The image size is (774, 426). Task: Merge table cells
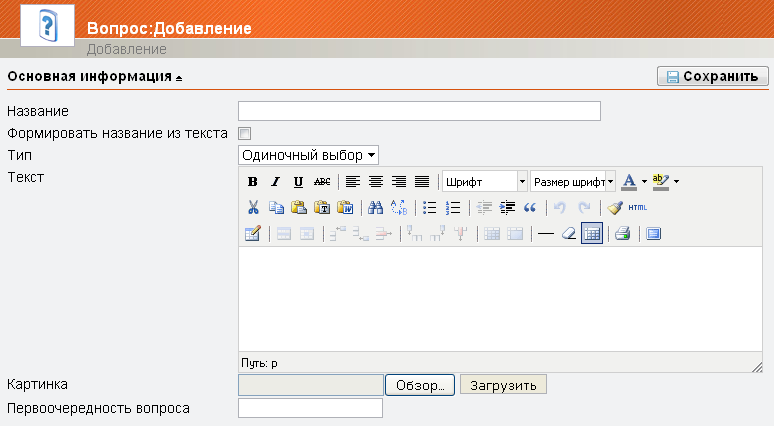(515, 233)
